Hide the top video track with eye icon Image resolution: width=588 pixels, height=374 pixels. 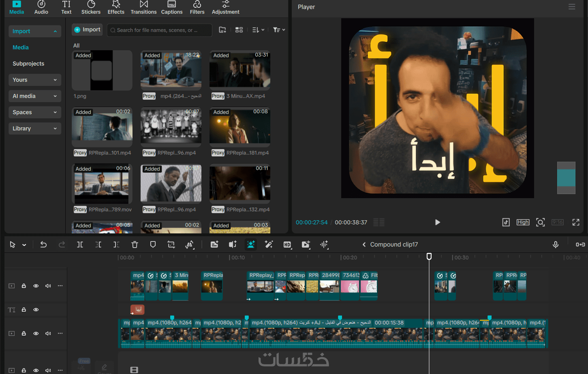tap(36, 286)
